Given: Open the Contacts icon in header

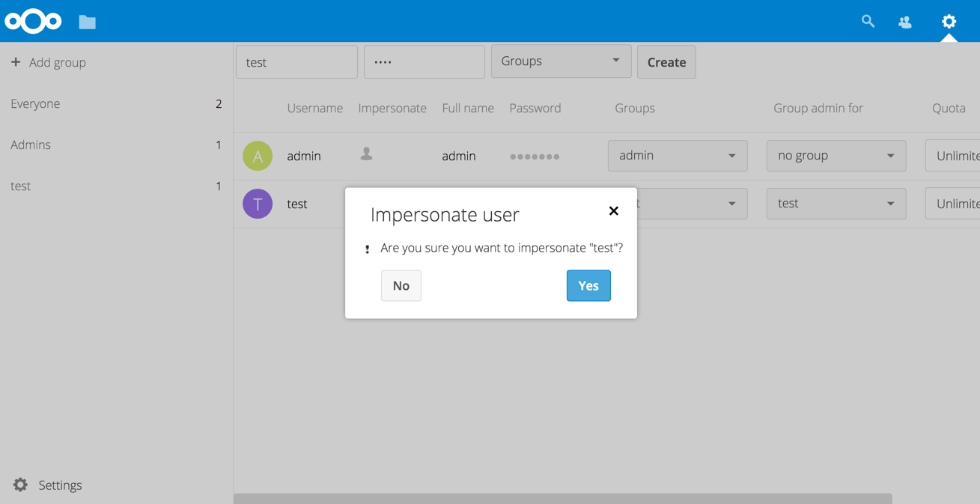Looking at the screenshot, I should coord(905,22).
